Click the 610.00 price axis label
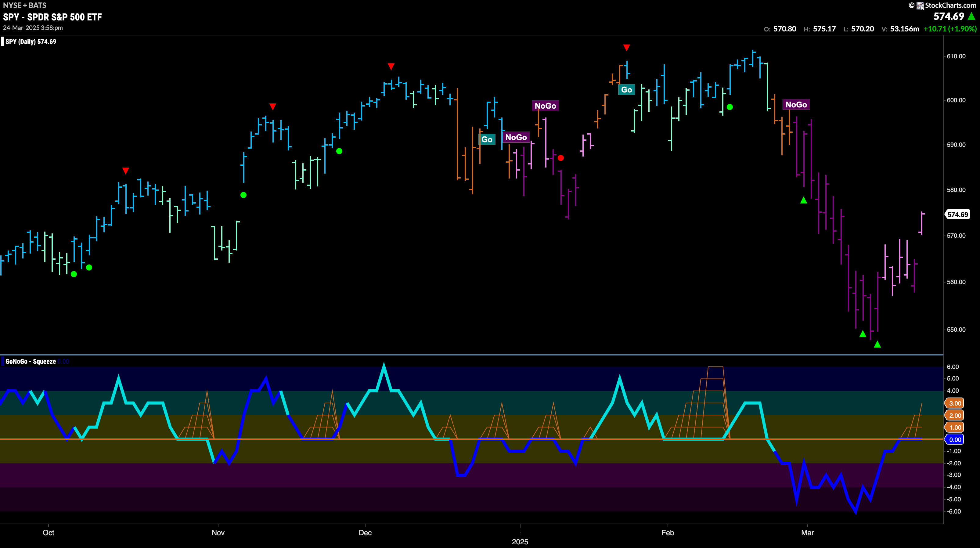 pyautogui.click(x=956, y=56)
